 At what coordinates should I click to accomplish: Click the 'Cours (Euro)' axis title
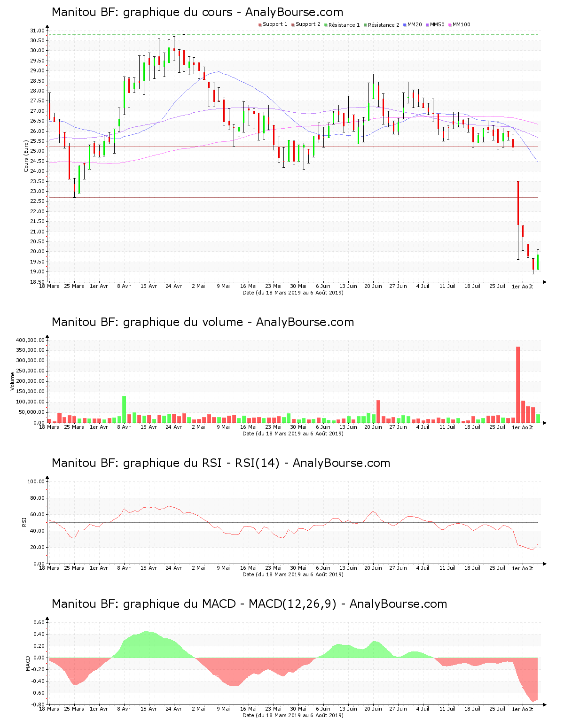26,156
